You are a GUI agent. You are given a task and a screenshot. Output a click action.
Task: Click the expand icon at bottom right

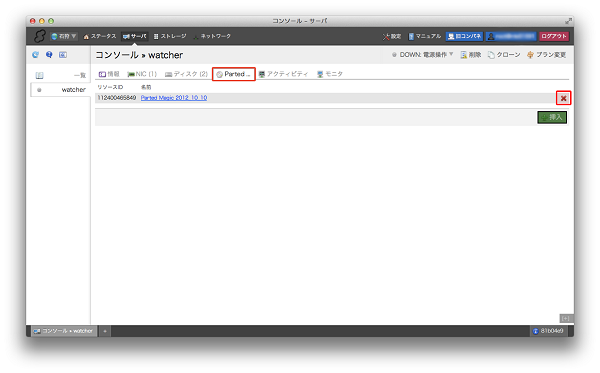566,318
